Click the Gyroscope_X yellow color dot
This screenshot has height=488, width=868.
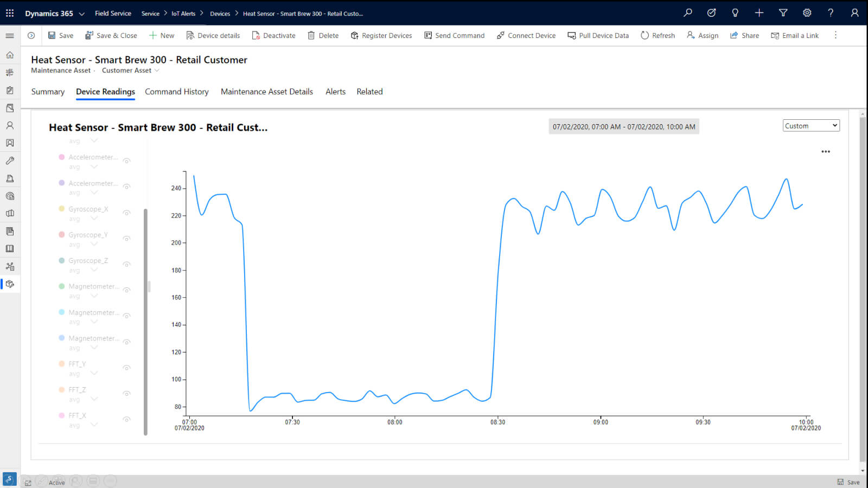click(62, 209)
